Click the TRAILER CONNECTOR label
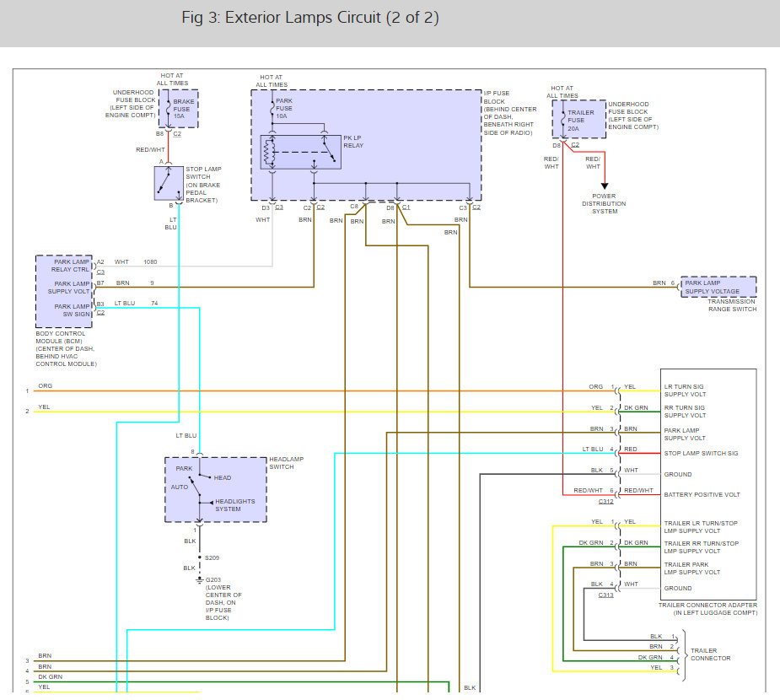Screen dimensions: 780x700 (x=710, y=654)
